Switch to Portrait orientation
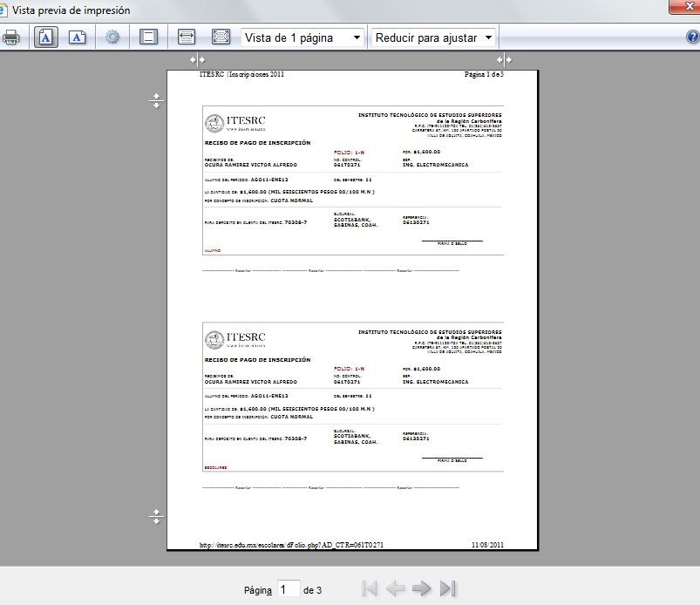Image resolution: width=700 pixels, height=605 pixels. 45,37
